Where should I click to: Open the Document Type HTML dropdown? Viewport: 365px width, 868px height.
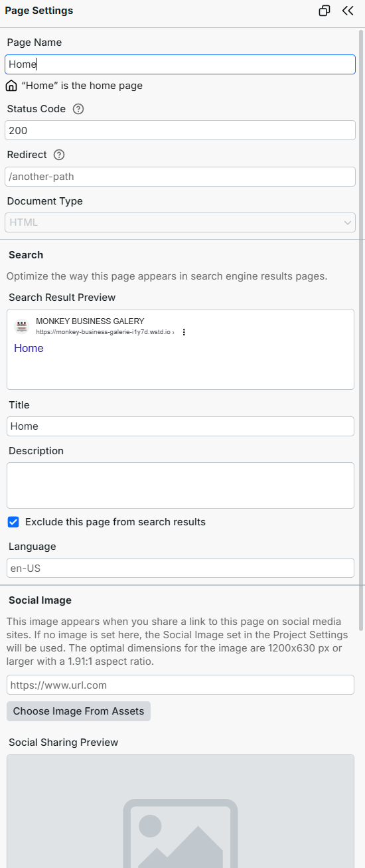180,222
